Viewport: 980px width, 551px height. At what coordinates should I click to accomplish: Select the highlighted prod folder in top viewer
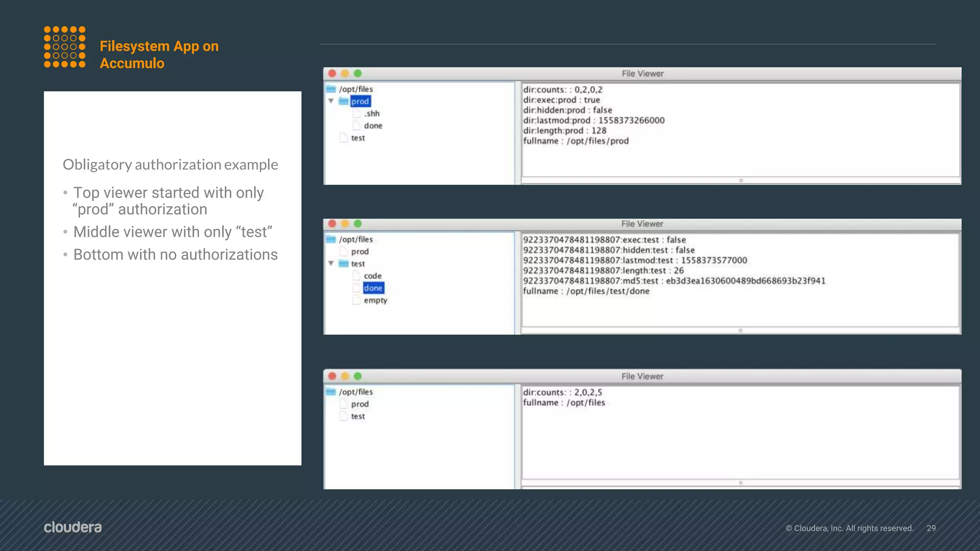pos(360,101)
